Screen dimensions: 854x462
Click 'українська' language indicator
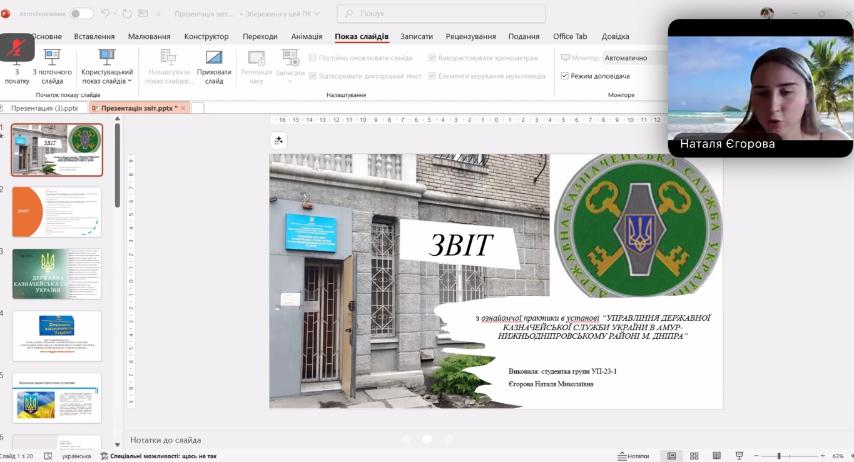click(x=76, y=456)
